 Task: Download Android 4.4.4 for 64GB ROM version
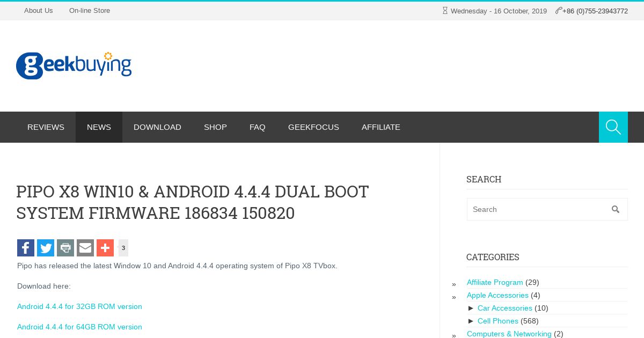click(79, 327)
